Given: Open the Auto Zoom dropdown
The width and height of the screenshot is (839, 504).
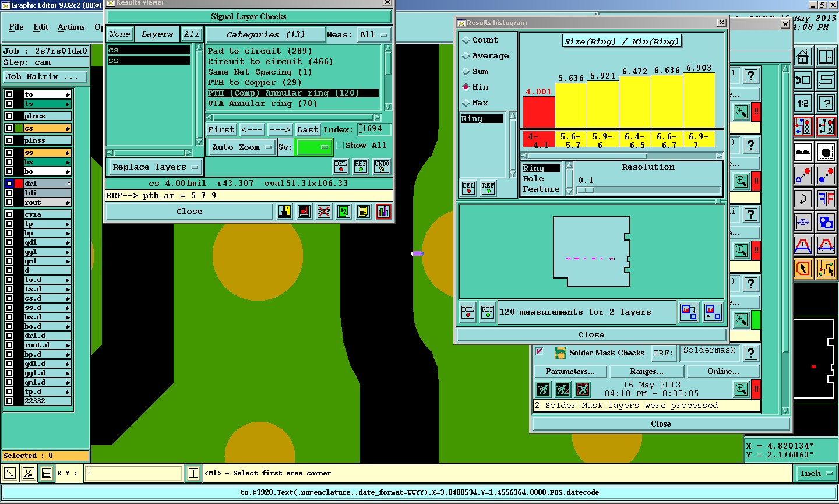Looking at the screenshot, I should pos(242,147).
